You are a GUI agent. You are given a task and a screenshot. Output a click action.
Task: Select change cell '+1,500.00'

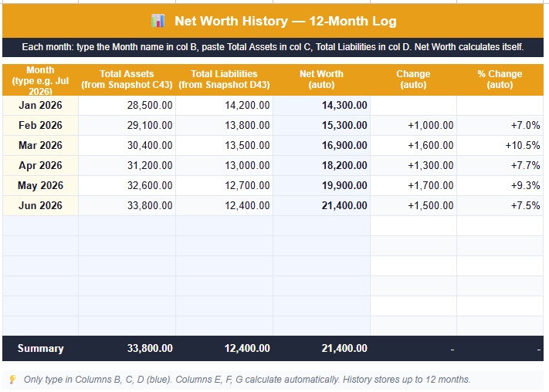(x=413, y=205)
